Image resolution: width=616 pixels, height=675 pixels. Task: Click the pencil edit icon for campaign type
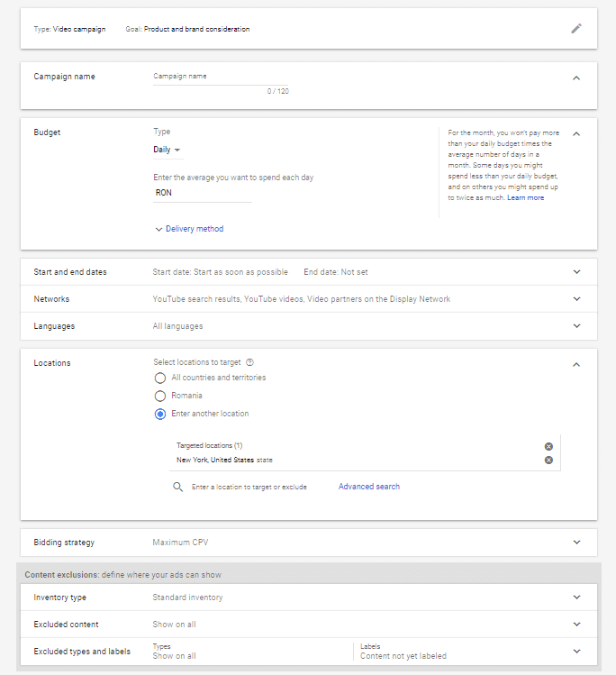(576, 29)
